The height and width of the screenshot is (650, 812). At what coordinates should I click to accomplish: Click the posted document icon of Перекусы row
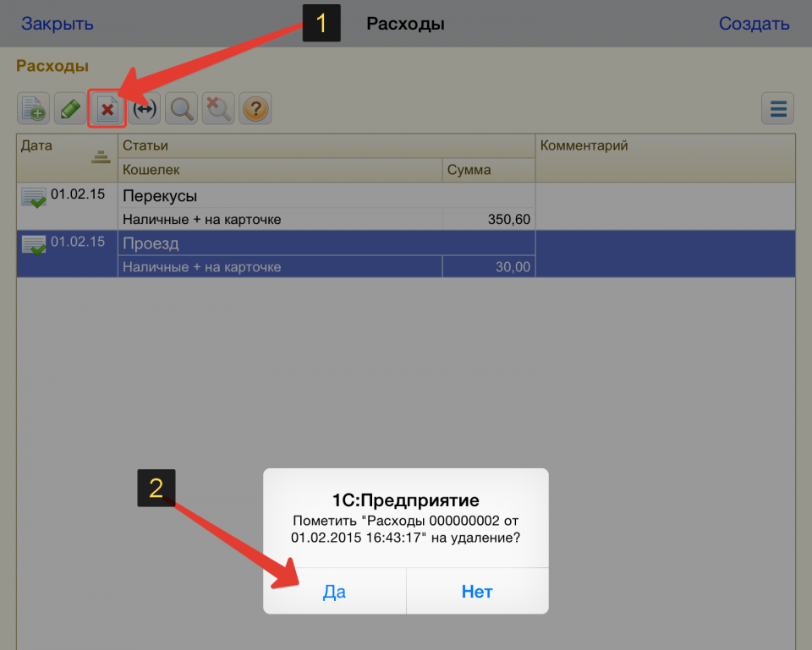point(34,198)
